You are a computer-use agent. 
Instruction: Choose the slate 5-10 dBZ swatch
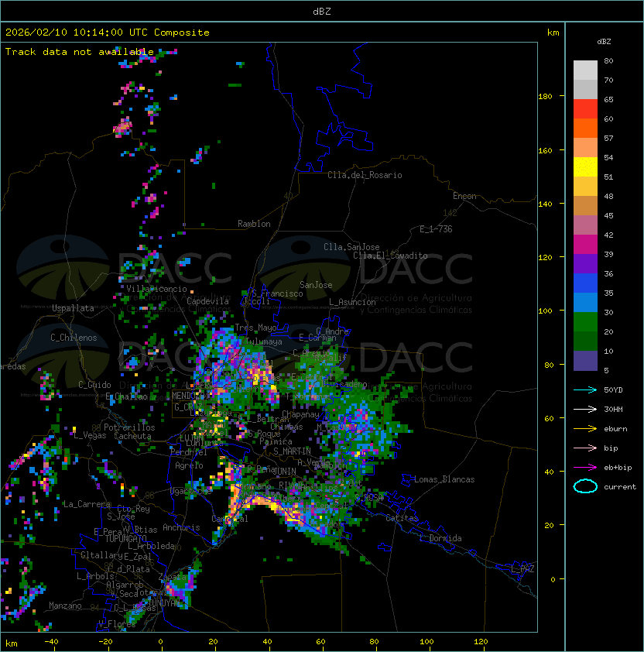pyautogui.click(x=585, y=361)
